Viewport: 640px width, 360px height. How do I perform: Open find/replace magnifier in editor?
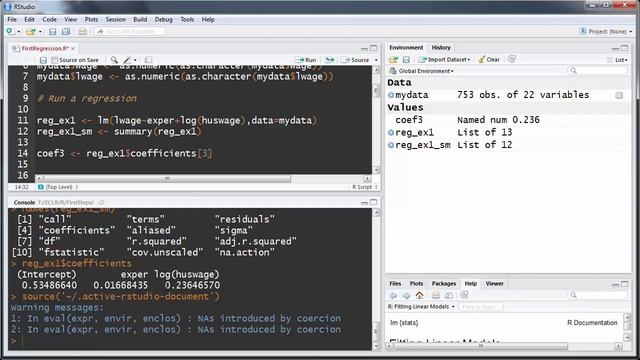coord(114,60)
